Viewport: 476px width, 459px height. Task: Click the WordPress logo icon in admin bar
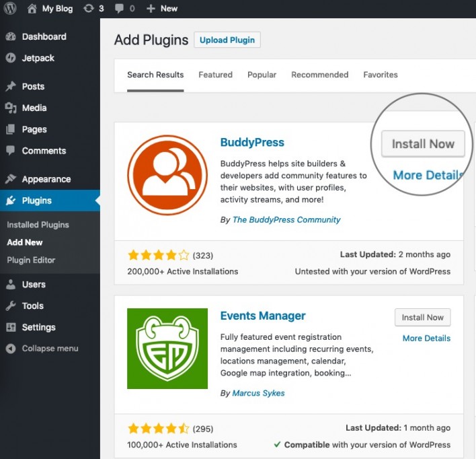coord(10,8)
